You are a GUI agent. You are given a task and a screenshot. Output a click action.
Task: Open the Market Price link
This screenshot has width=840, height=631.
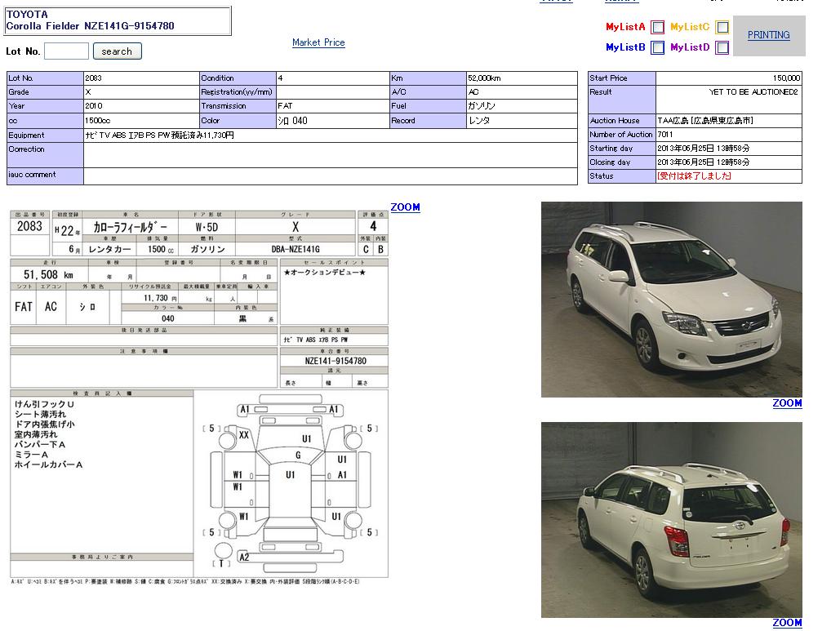pyautogui.click(x=318, y=42)
